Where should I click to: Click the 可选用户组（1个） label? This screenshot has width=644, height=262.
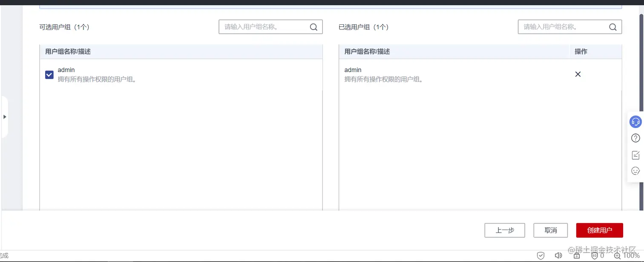[x=64, y=27]
